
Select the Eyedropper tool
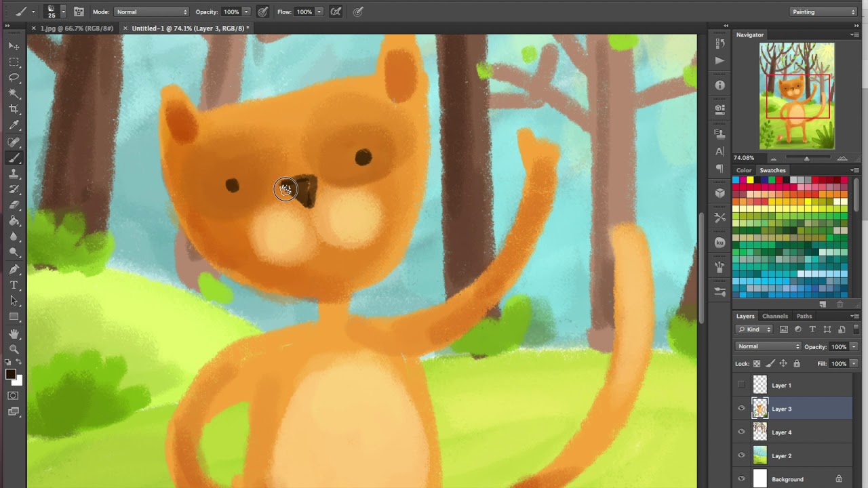(x=14, y=125)
